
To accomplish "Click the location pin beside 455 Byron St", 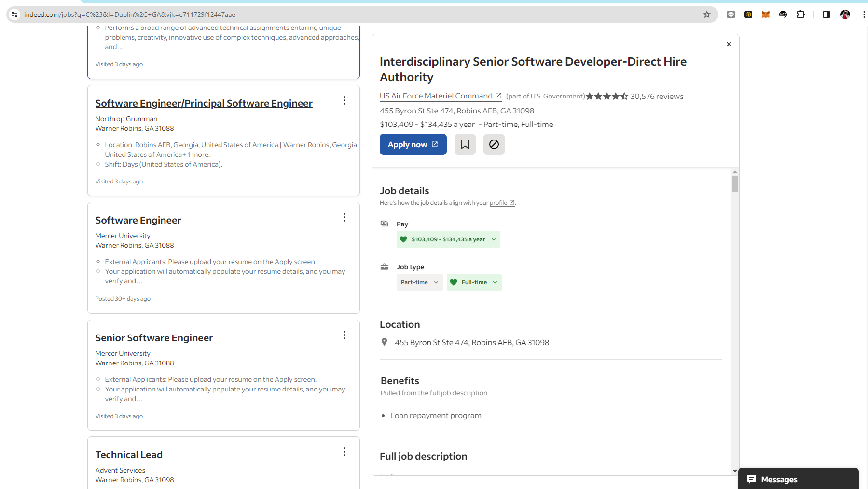I will tap(385, 342).
